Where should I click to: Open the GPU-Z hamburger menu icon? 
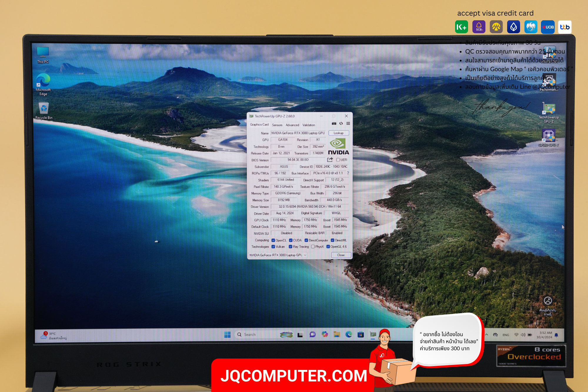point(348,124)
